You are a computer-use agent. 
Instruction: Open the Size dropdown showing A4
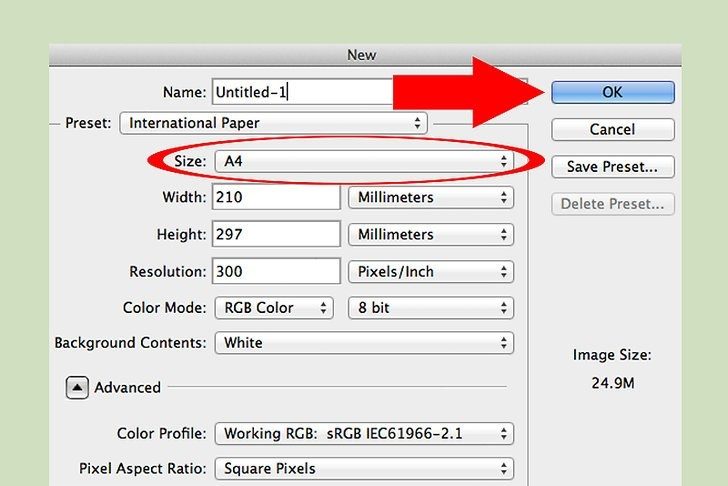coord(363,161)
